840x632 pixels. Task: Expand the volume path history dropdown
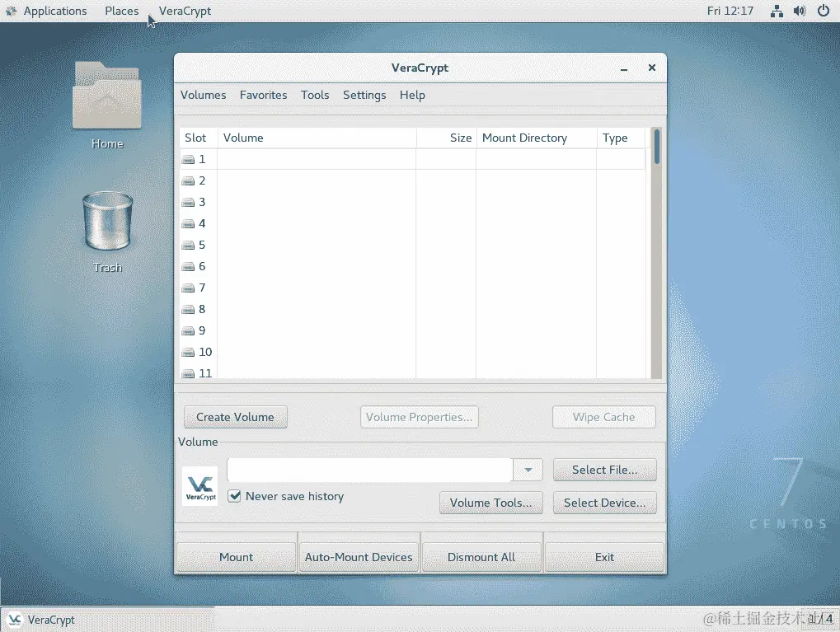pyautogui.click(x=528, y=470)
